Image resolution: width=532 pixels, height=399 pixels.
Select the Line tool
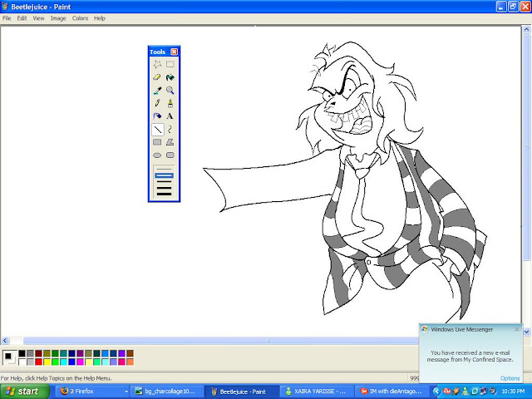[x=157, y=130]
